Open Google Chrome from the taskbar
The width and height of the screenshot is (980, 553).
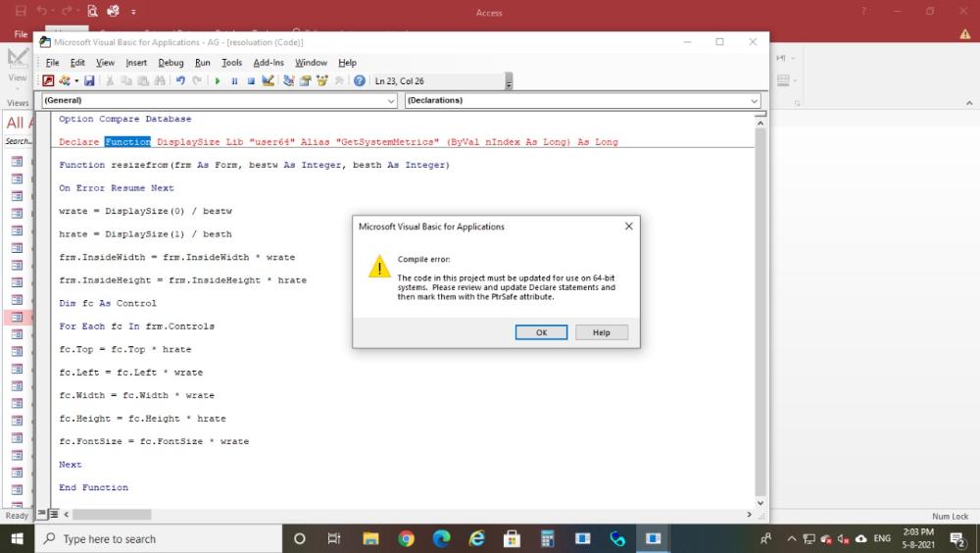click(406, 538)
